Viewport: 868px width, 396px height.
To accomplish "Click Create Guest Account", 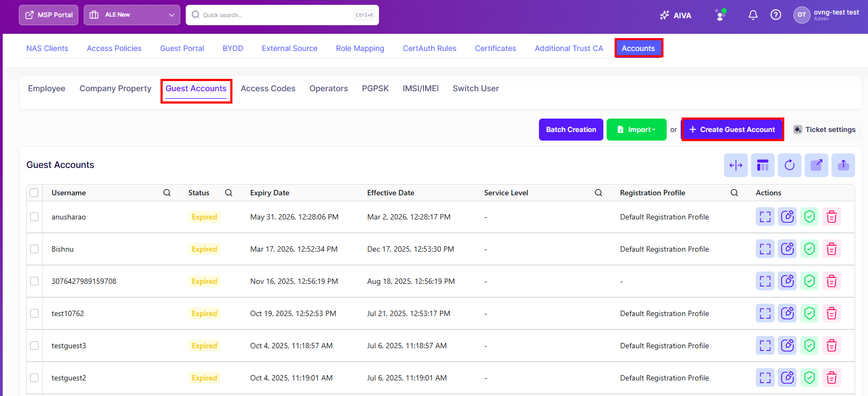I will coord(732,129).
